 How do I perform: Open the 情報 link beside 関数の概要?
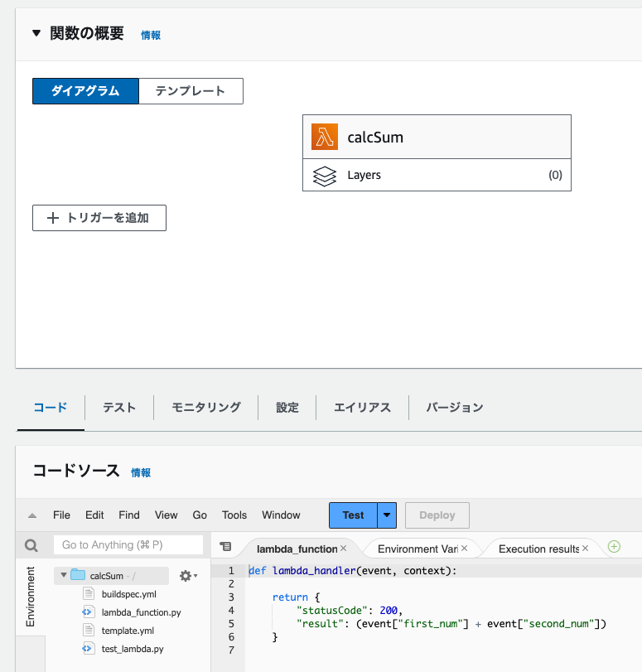151,35
